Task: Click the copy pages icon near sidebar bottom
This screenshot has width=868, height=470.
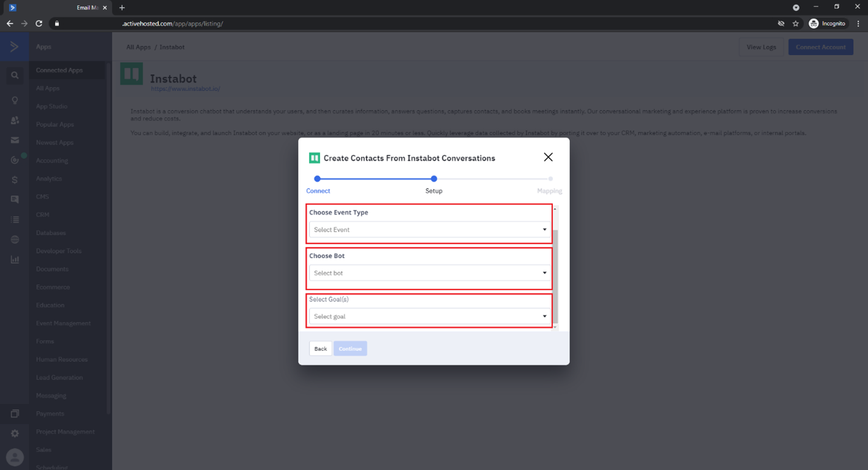Action: tap(15, 414)
